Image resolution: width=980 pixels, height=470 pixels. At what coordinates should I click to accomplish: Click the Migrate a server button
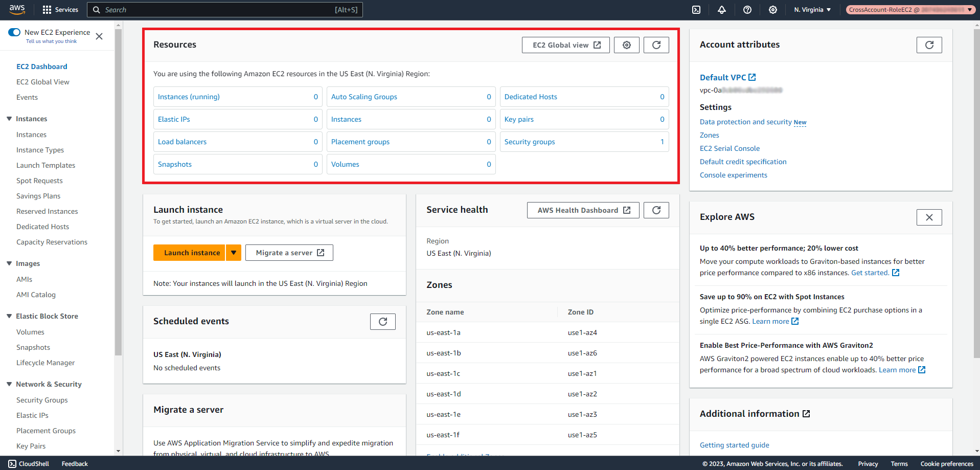pos(289,253)
